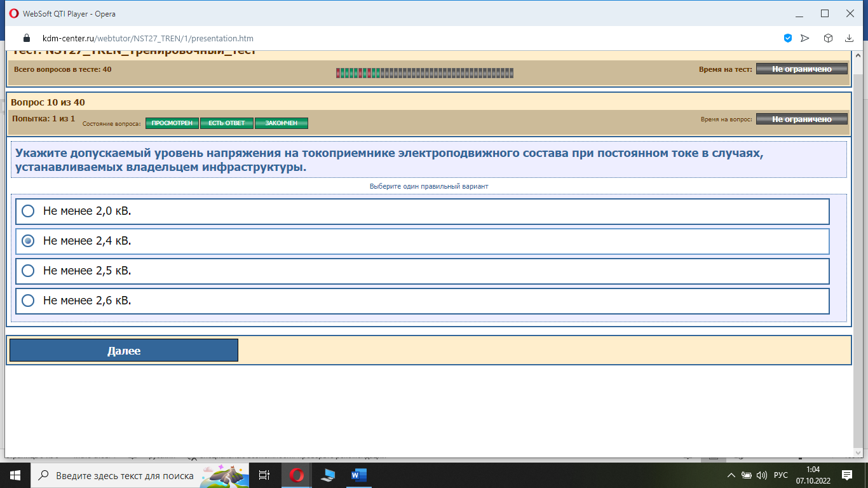Open the clock showing 1:04
This screenshot has width=868, height=488.
[812, 475]
